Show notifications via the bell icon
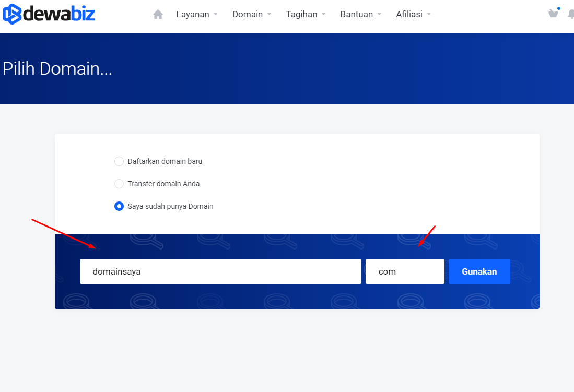 tap(571, 15)
